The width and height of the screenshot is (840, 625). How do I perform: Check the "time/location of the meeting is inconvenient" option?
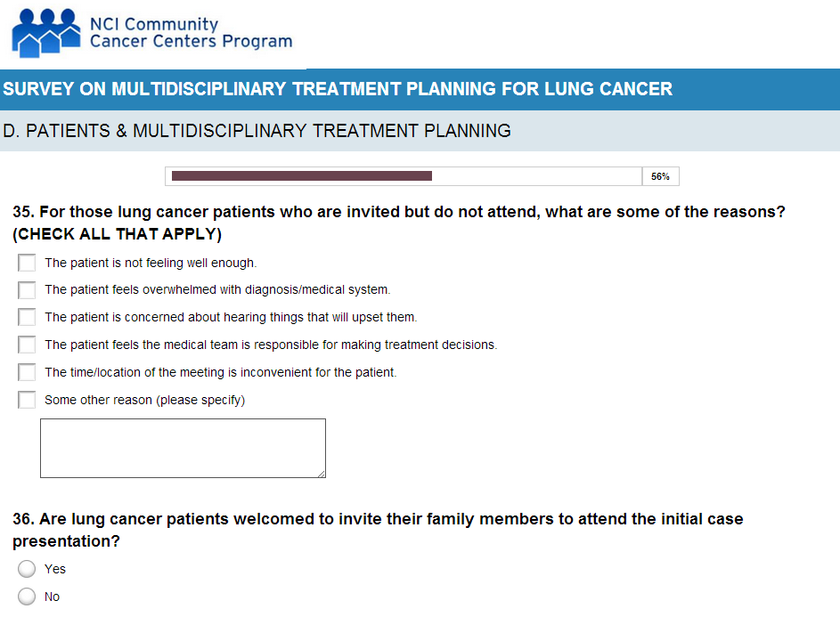(27, 372)
